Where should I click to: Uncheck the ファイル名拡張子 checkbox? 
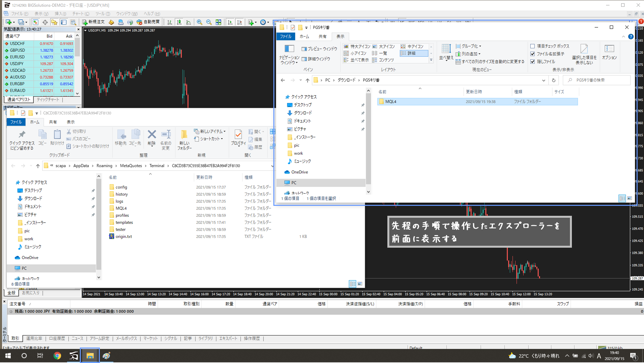(x=533, y=54)
